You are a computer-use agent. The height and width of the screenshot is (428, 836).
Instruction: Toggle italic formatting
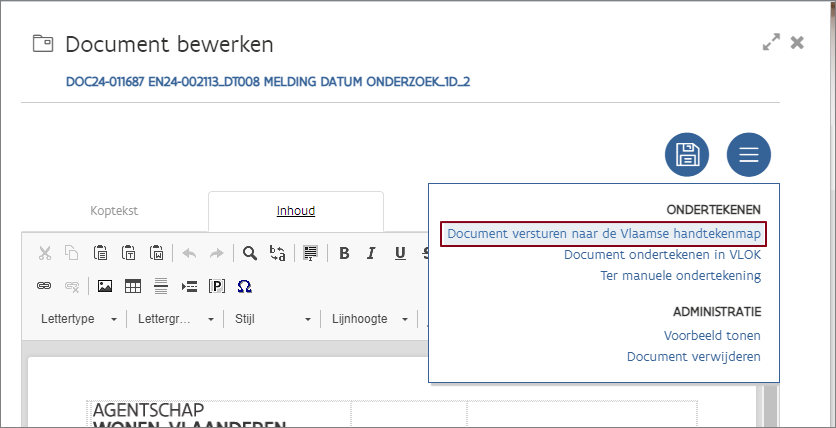371,253
